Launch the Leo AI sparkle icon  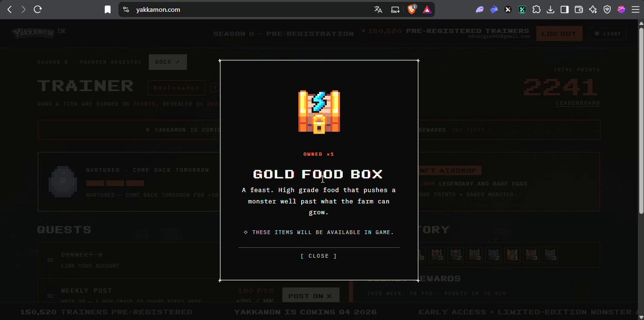click(592, 10)
